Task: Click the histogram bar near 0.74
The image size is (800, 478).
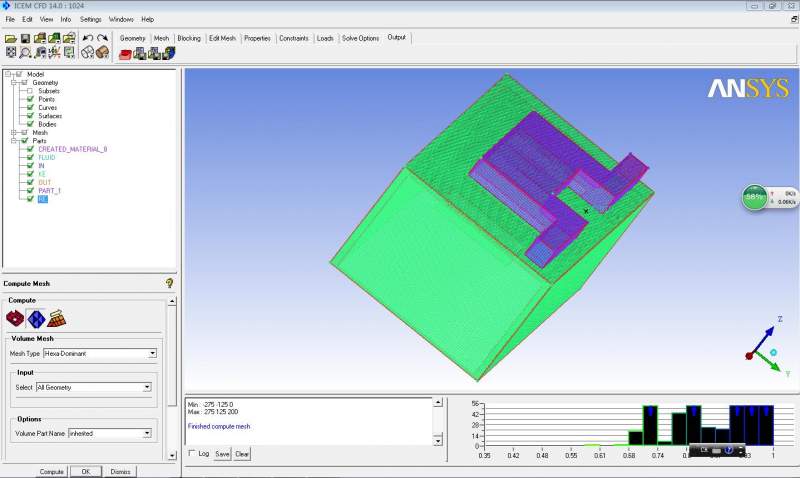Action: coord(650,425)
